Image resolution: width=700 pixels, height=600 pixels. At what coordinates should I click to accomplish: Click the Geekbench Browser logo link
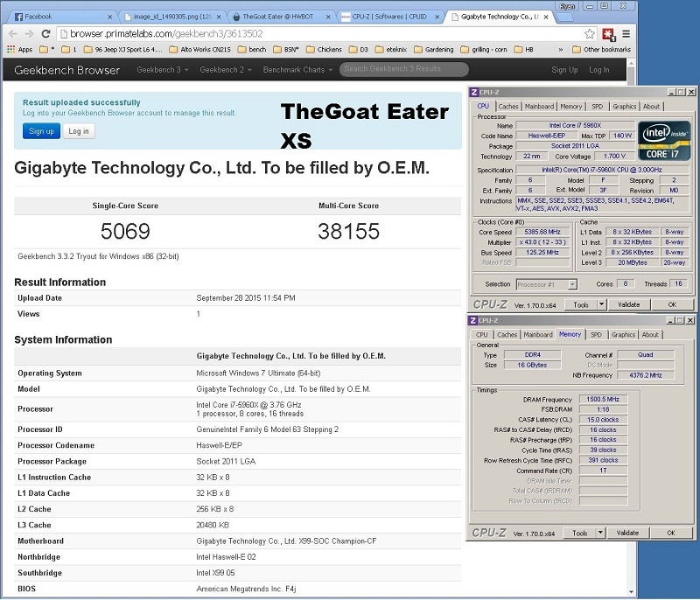[67, 70]
